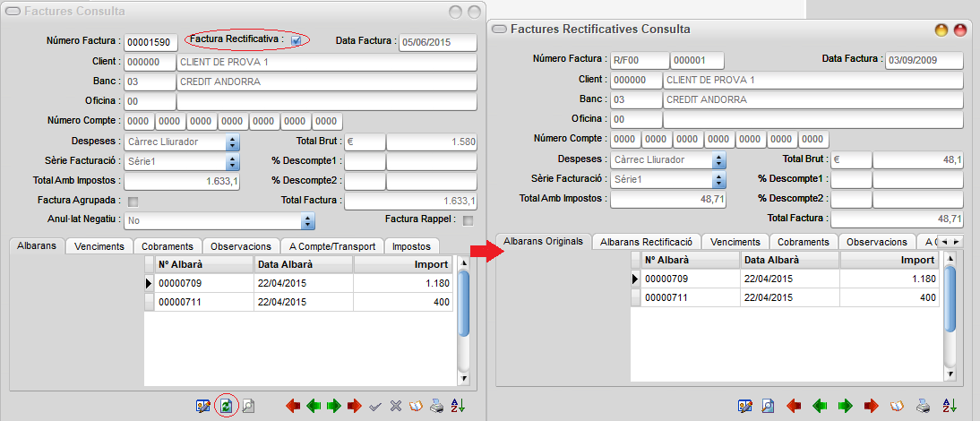Viewport: 980px width, 421px height.
Task: Click scrollbar thumb in Albarans Originals table
Action: click(x=950, y=298)
